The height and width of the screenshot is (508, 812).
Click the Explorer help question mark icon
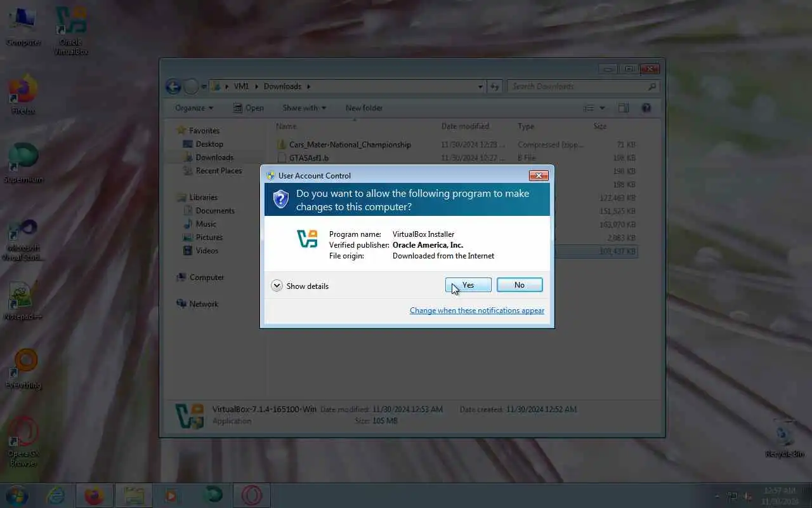click(646, 108)
